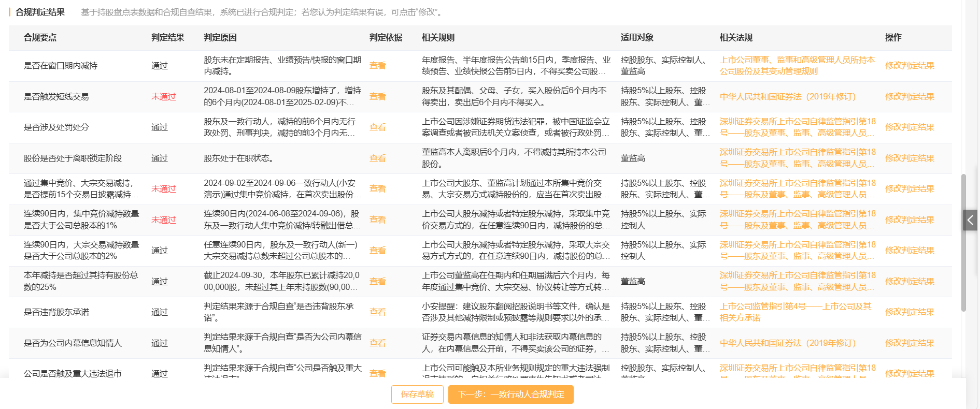
Task: Click the 相关法规 column header
Action: pos(736,38)
